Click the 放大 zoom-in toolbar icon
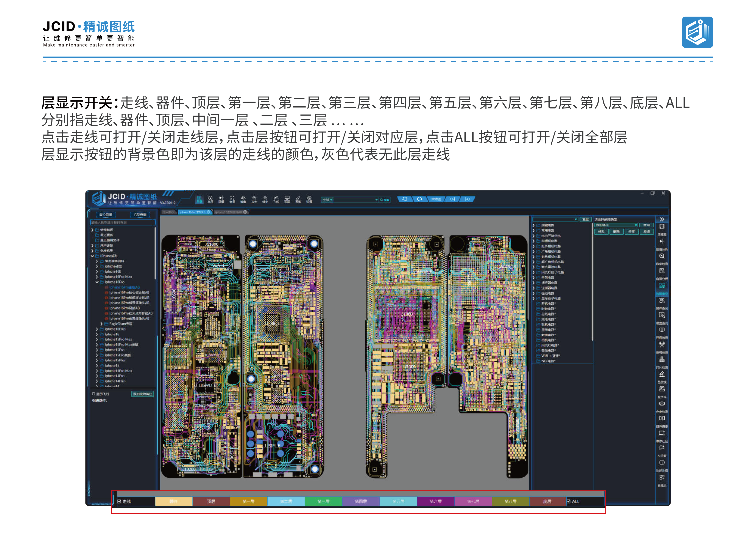This screenshot has height=534, width=756. coord(254,199)
